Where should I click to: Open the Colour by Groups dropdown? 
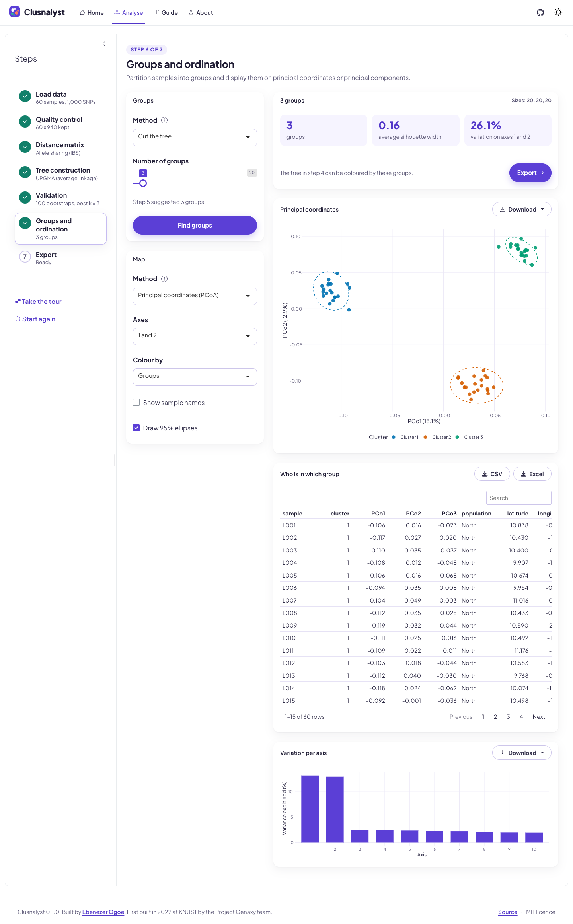pyautogui.click(x=195, y=377)
